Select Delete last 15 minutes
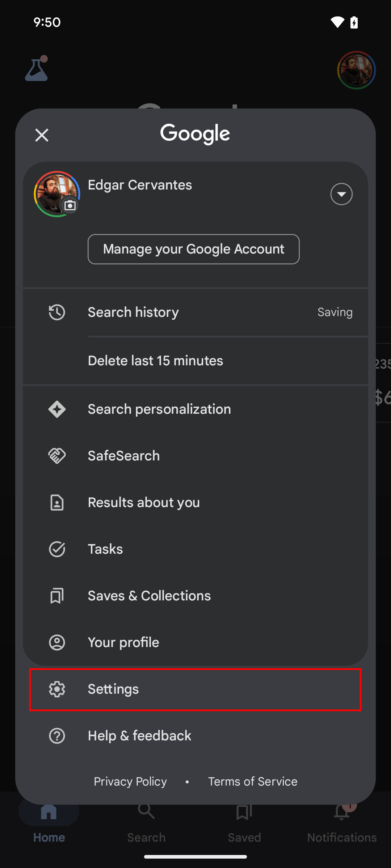The width and height of the screenshot is (391, 868). tap(155, 361)
